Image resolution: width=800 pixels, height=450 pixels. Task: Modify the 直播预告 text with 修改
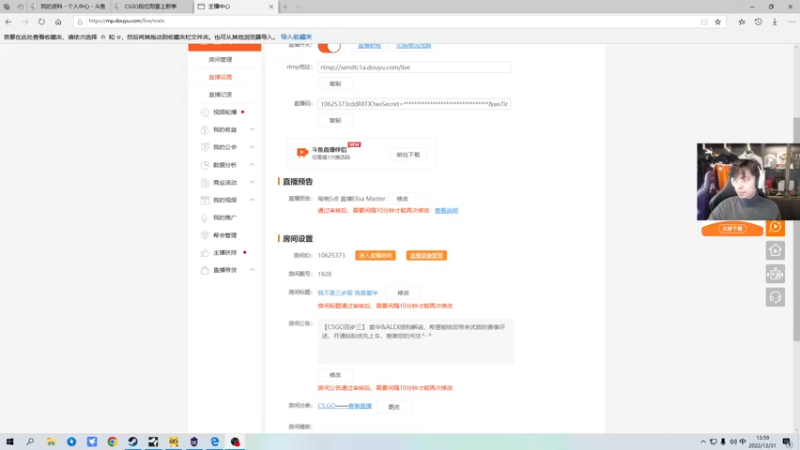tap(403, 199)
